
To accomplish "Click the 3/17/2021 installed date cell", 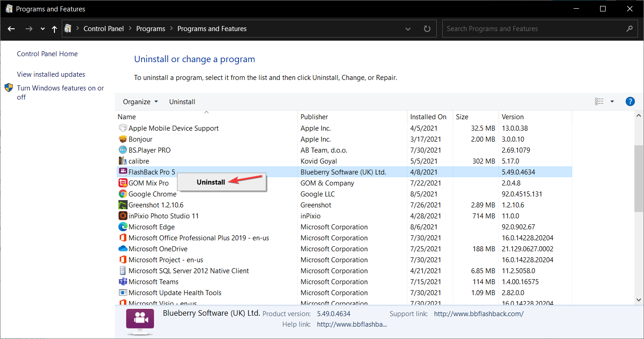I will tap(425, 139).
